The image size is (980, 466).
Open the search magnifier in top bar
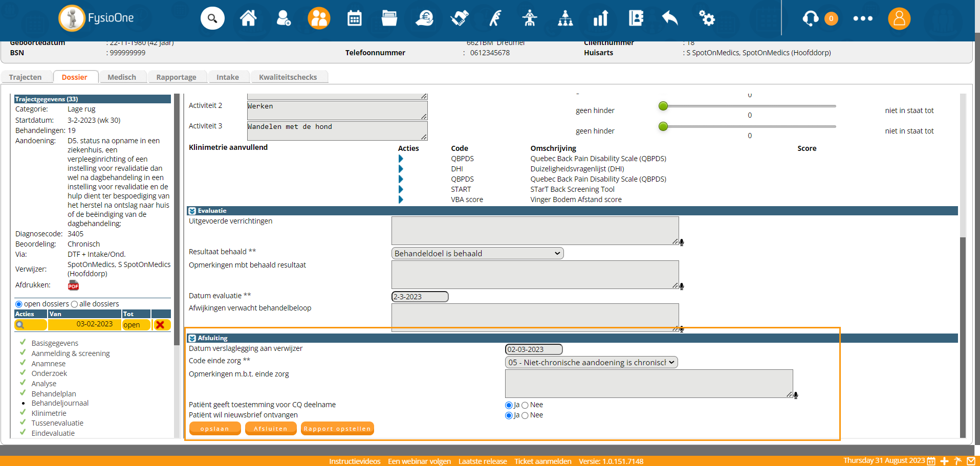(x=212, y=18)
